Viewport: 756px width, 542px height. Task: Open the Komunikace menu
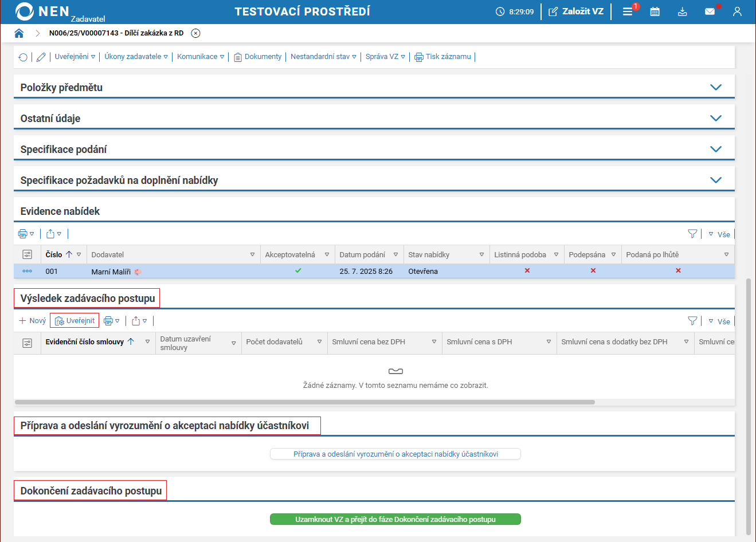(201, 57)
